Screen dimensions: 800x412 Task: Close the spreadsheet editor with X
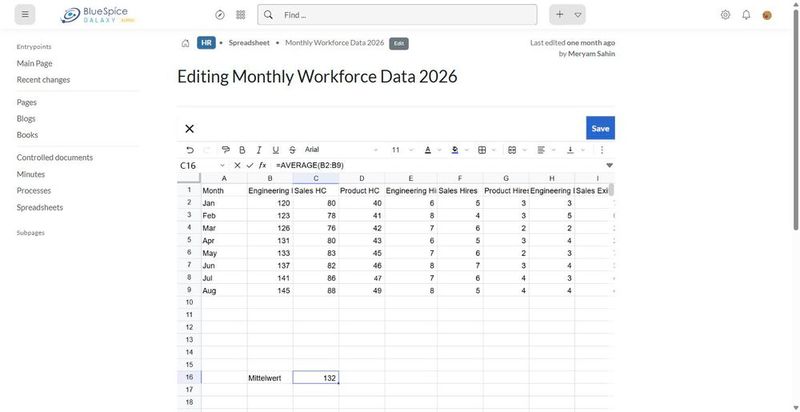[189, 128]
